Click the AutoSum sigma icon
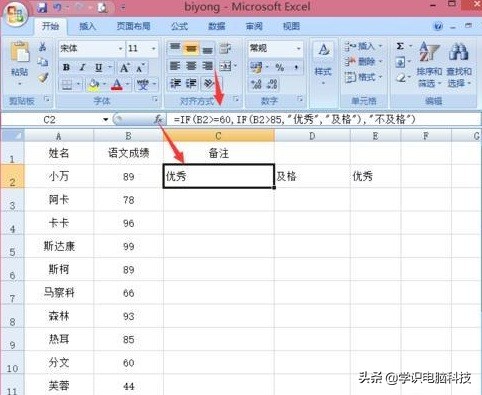 pyautogui.click(x=400, y=46)
